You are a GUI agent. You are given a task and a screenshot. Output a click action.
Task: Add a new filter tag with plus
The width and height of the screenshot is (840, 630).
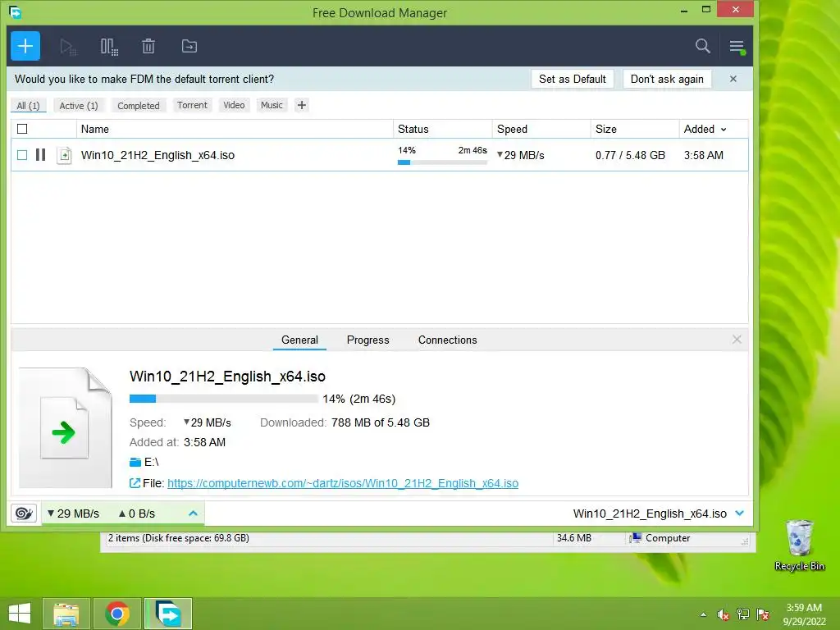coord(302,105)
